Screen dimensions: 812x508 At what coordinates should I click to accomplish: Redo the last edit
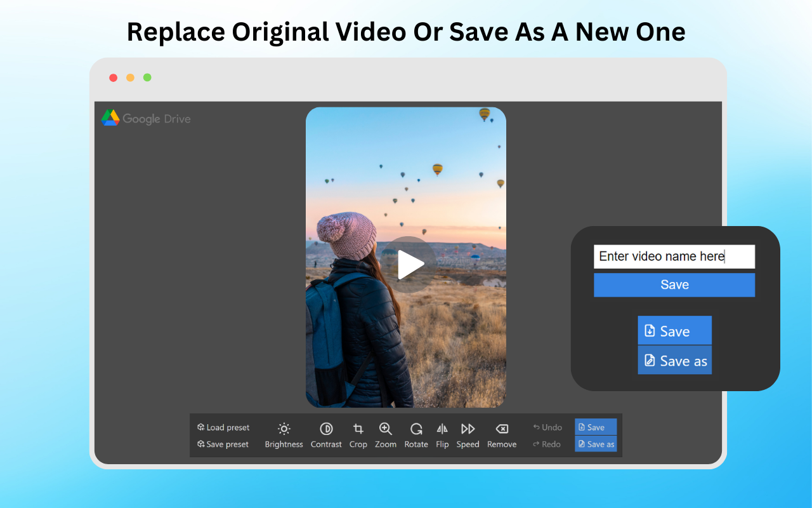point(547,444)
